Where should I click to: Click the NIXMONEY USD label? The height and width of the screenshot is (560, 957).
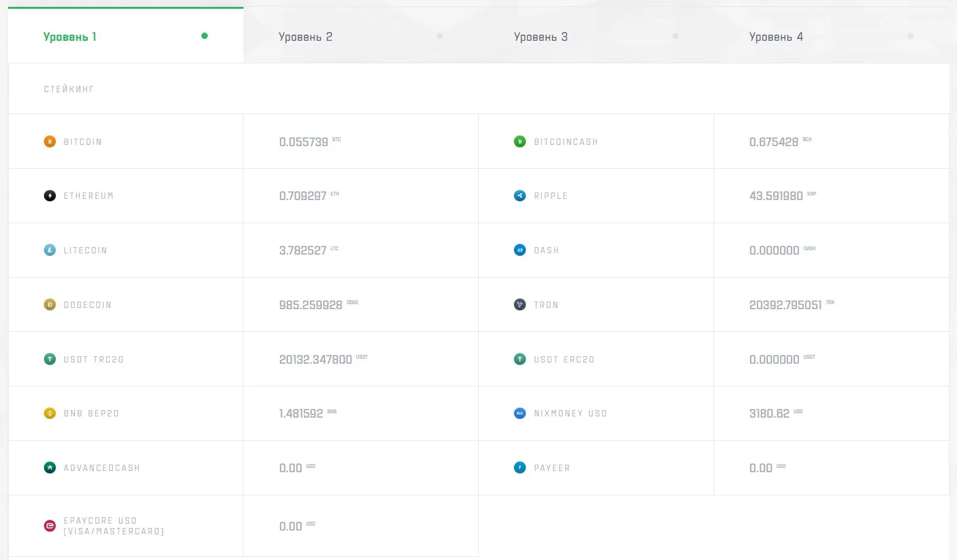[x=570, y=413]
